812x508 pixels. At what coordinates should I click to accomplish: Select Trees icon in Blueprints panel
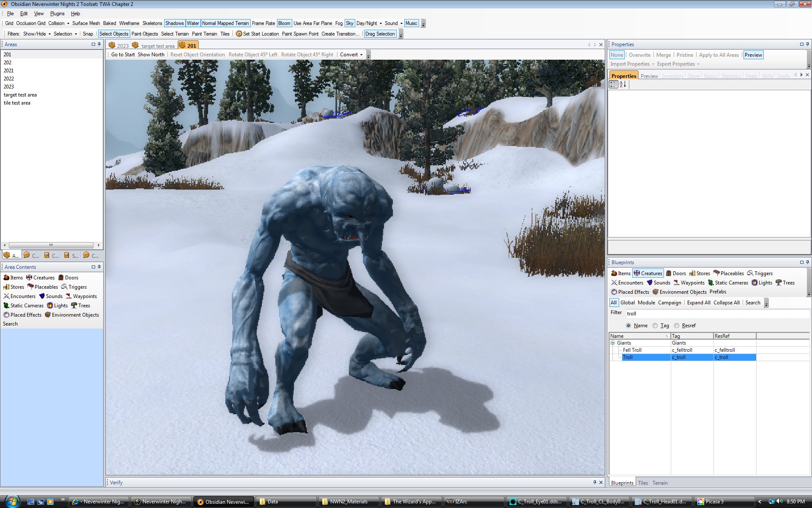click(x=779, y=283)
